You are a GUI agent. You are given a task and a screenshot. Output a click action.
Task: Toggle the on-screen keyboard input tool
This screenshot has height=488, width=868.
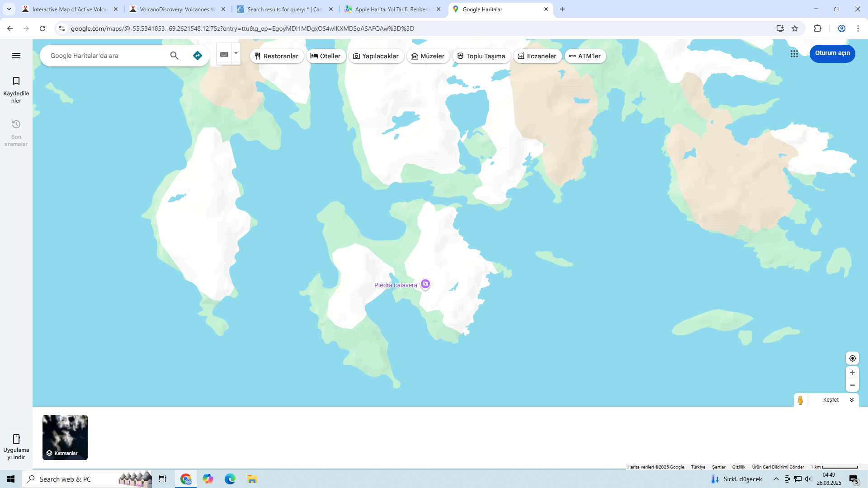click(224, 54)
